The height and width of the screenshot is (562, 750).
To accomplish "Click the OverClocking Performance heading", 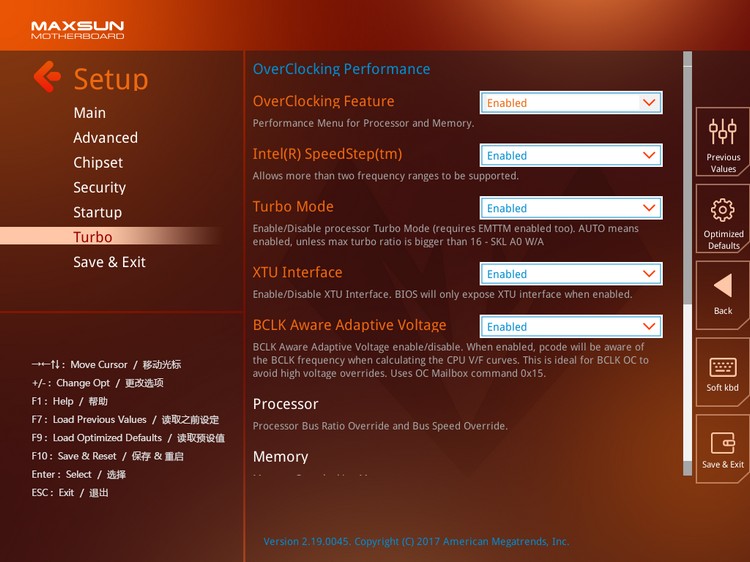I will (341, 69).
